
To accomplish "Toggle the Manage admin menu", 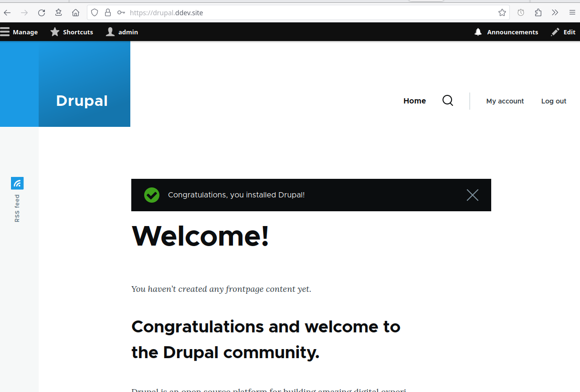I will [x=19, y=32].
